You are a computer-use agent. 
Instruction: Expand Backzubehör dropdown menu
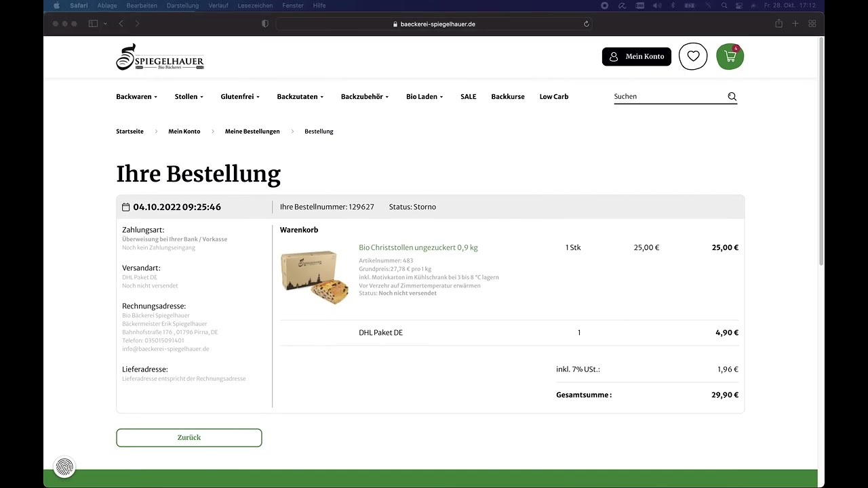(365, 97)
